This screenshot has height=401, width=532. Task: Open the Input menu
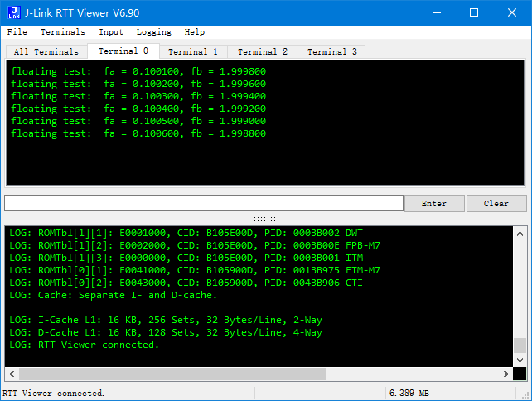pos(111,31)
